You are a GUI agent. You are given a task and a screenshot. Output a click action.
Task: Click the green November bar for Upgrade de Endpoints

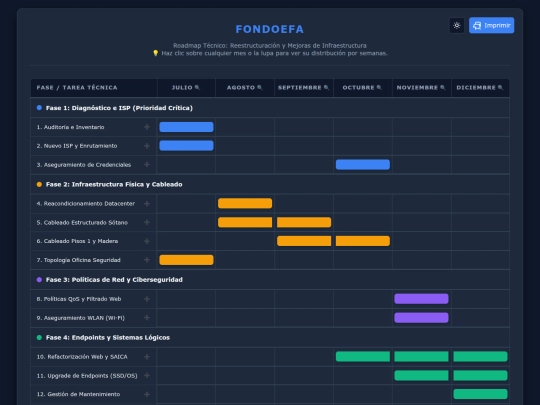(422, 375)
